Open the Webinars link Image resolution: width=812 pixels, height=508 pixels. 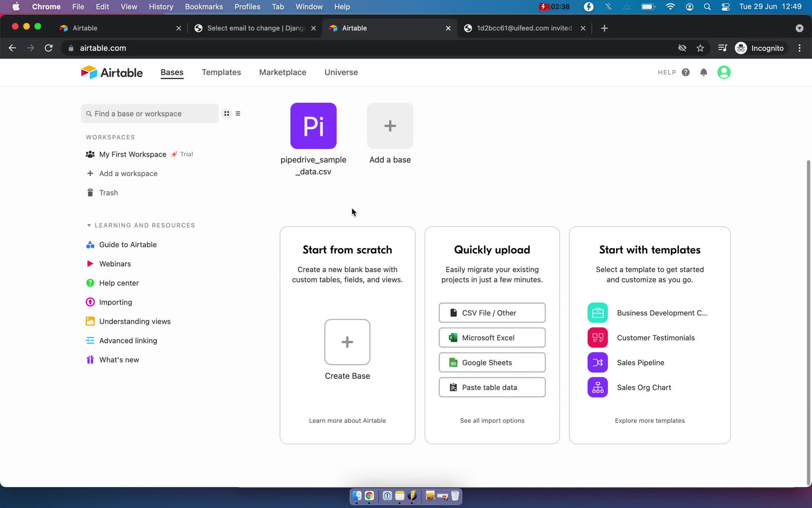(109, 264)
